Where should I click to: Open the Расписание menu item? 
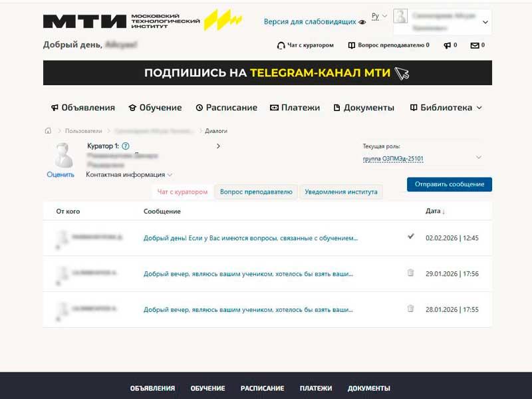(227, 108)
